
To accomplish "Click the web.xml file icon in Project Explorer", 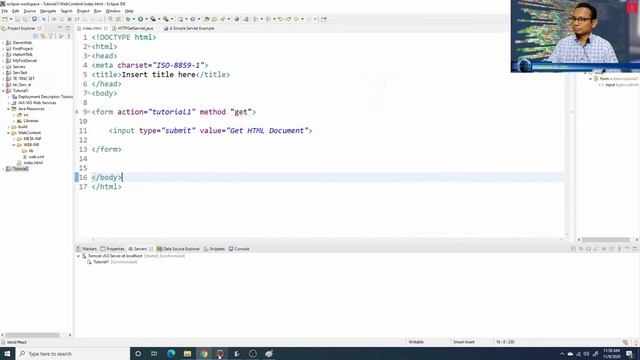I will 25,157.
